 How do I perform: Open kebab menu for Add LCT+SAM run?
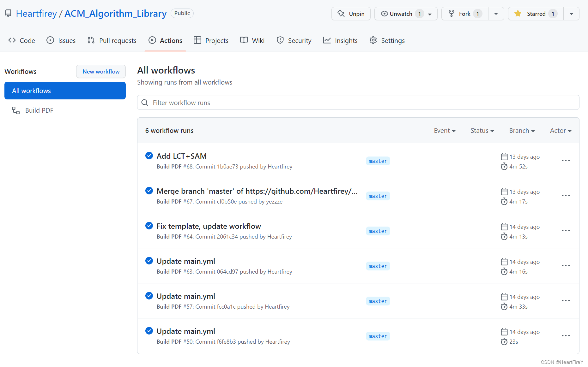(x=566, y=161)
